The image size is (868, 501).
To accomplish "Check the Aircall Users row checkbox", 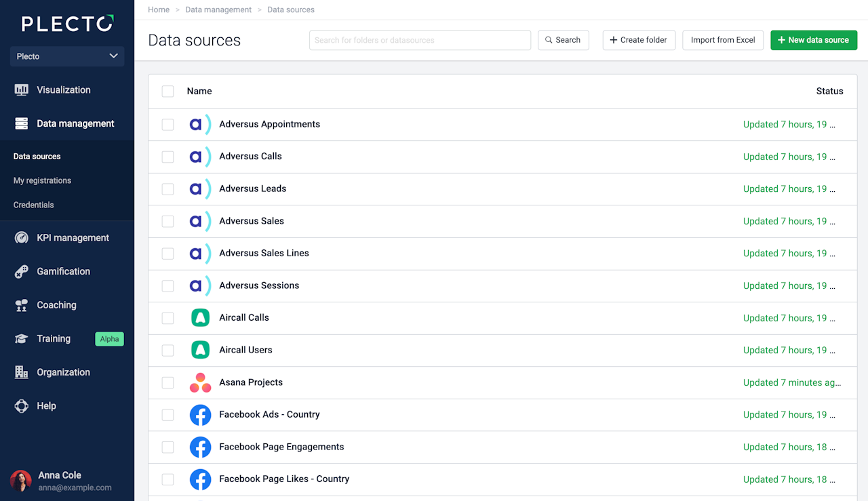I will click(x=167, y=350).
